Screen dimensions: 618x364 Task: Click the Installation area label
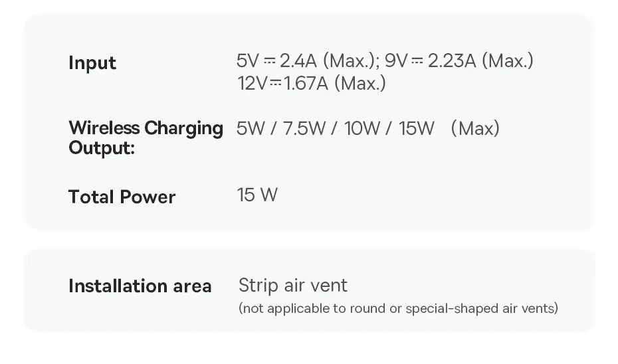pos(140,286)
